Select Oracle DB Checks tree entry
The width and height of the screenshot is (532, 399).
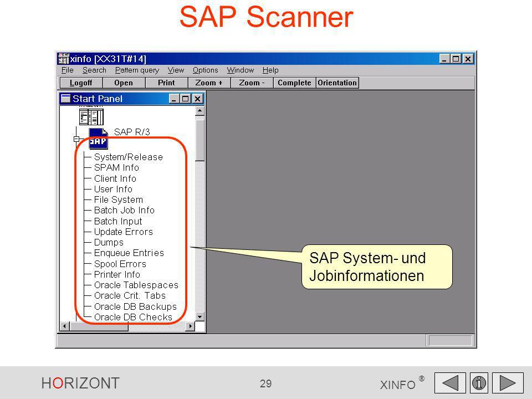click(x=134, y=317)
